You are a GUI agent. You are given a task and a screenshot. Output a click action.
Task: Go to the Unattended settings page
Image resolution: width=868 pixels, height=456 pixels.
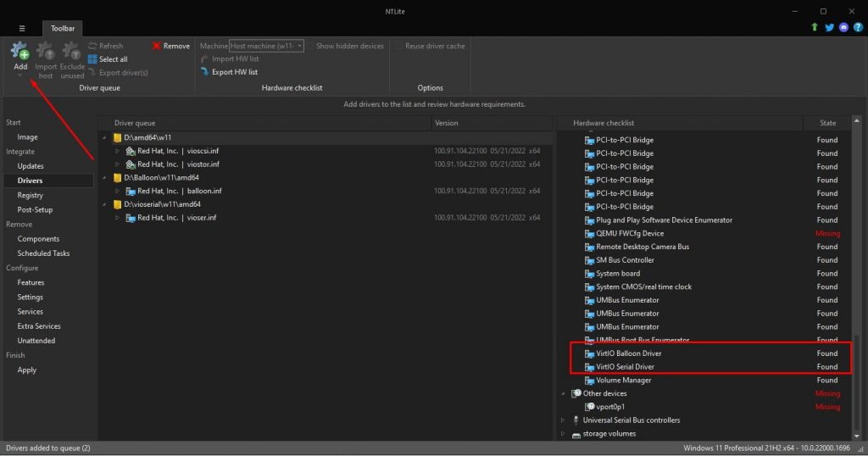[x=36, y=341]
